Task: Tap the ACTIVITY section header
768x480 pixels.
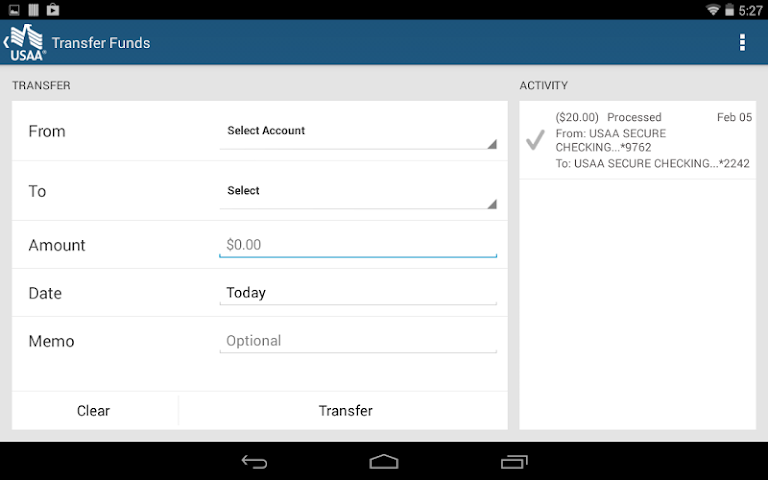Action: (544, 85)
